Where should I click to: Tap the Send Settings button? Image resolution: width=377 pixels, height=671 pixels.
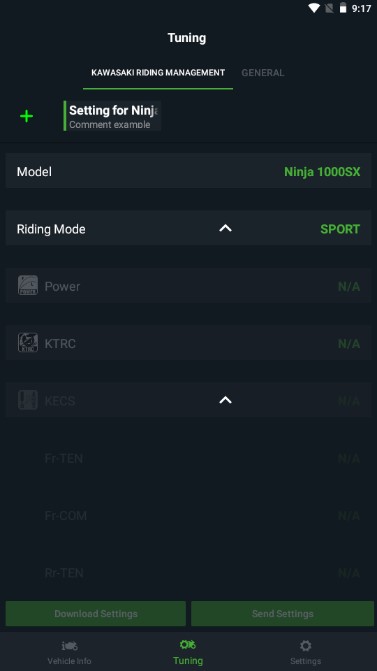pos(282,614)
